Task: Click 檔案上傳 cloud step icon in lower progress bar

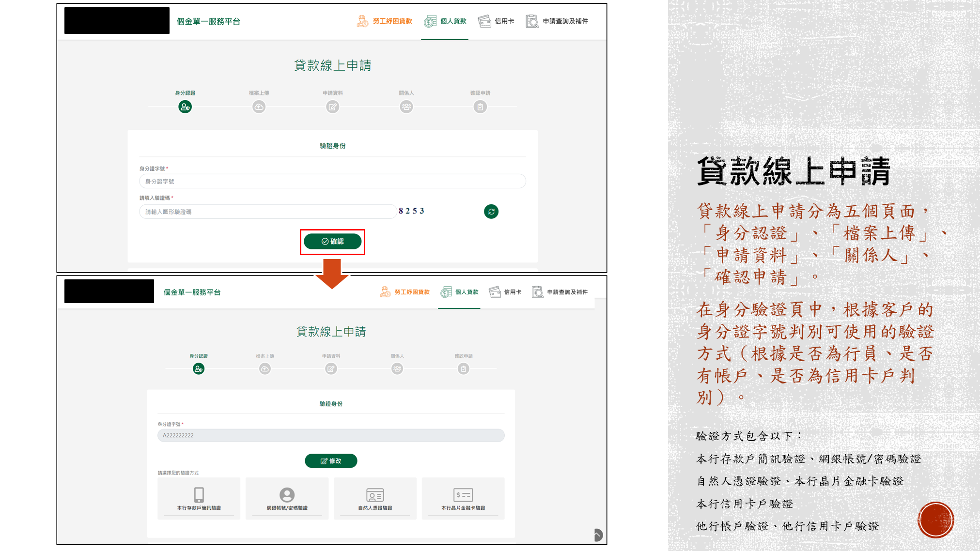Action: click(x=265, y=369)
